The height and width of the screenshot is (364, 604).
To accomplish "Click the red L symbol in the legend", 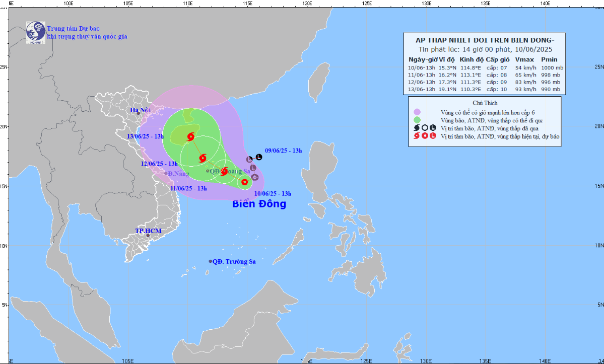I will coord(433,136).
